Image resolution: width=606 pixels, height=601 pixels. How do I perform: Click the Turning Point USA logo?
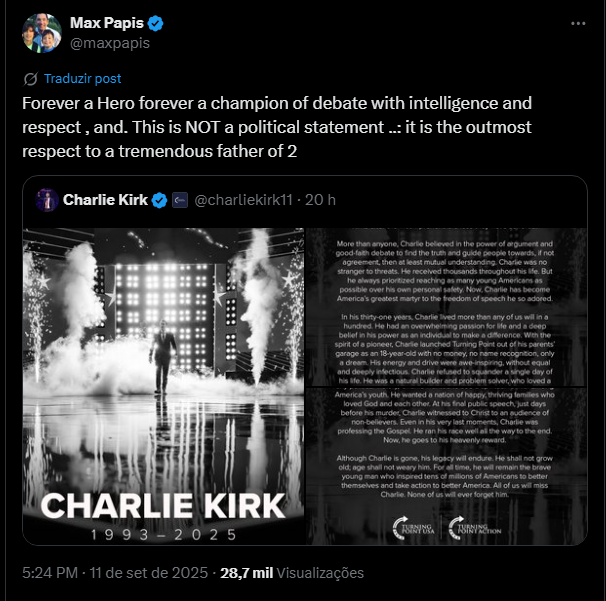point(411,527)
